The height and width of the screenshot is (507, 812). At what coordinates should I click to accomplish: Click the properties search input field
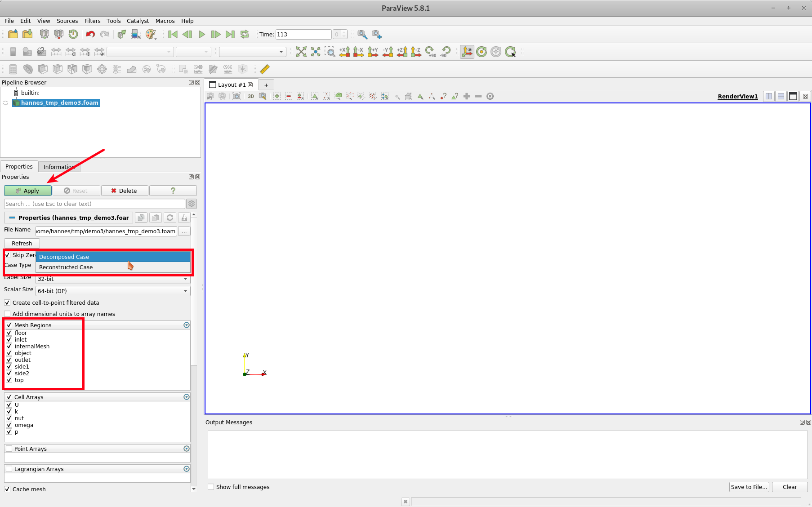(94, 204)
